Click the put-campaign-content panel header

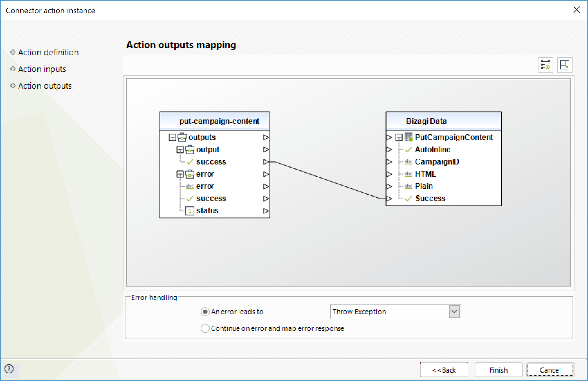pyautogui.click(x=215, y=121)
